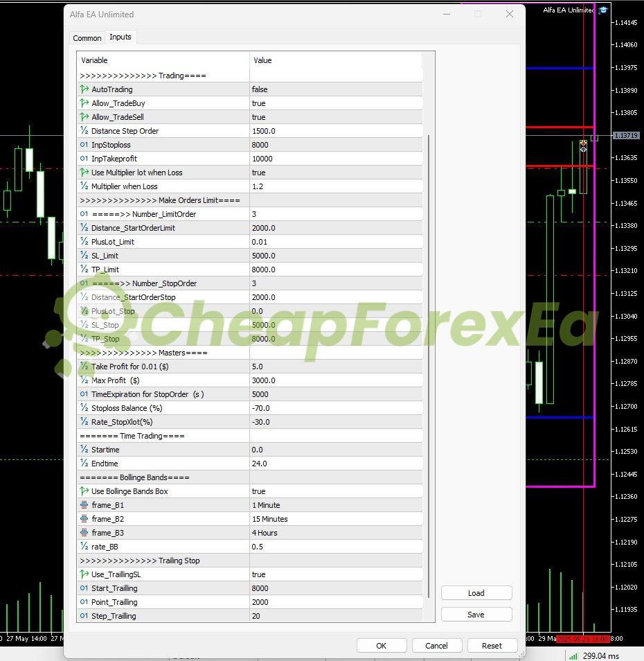The height and width of the screenshot is (661, 644).
Task: Click the Use_TraillingSL boolean icon
Action: (x=84, y=574)
